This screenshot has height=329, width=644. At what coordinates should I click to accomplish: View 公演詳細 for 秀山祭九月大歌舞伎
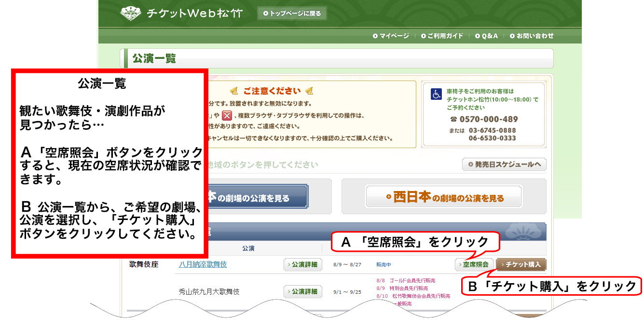coord(303,291)
